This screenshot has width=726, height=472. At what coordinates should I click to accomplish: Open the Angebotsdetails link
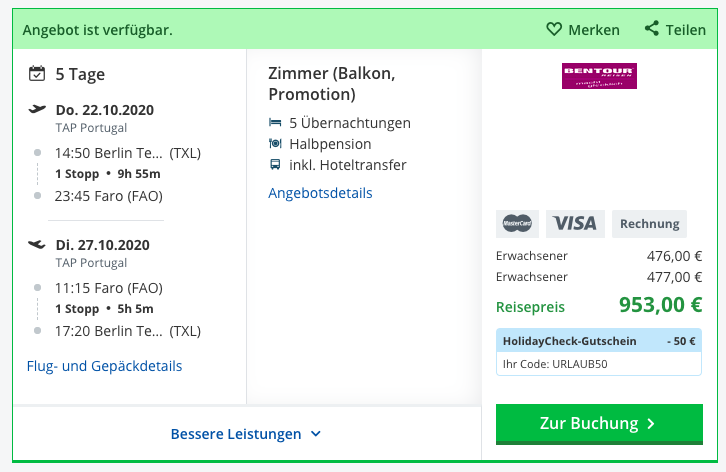(320, 193)
